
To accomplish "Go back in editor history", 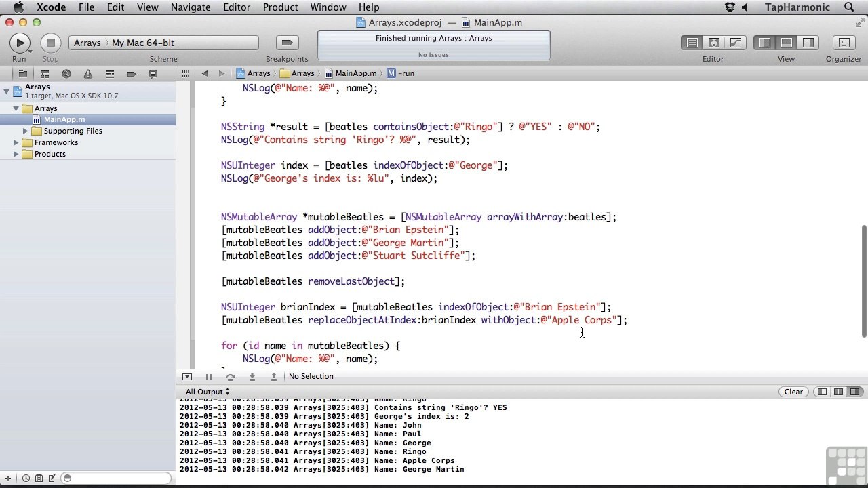I will click(204, 73).
